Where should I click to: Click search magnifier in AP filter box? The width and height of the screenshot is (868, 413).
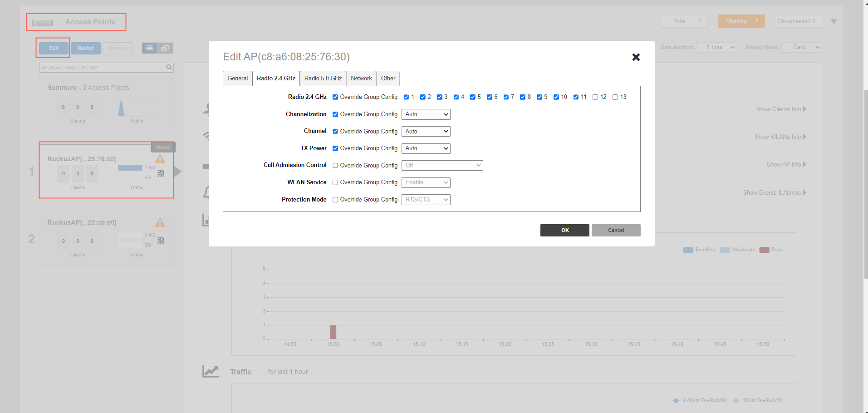click(169, 67)
